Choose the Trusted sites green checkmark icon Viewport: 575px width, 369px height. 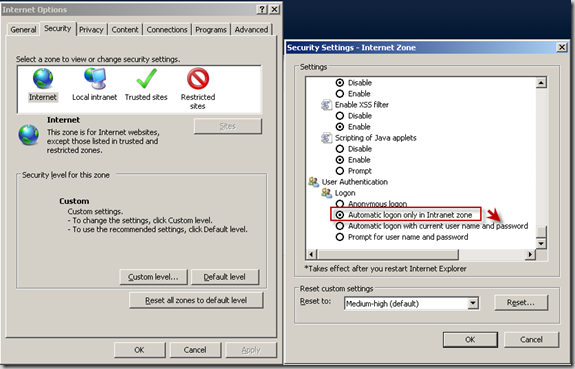click(x=146, y=78)
